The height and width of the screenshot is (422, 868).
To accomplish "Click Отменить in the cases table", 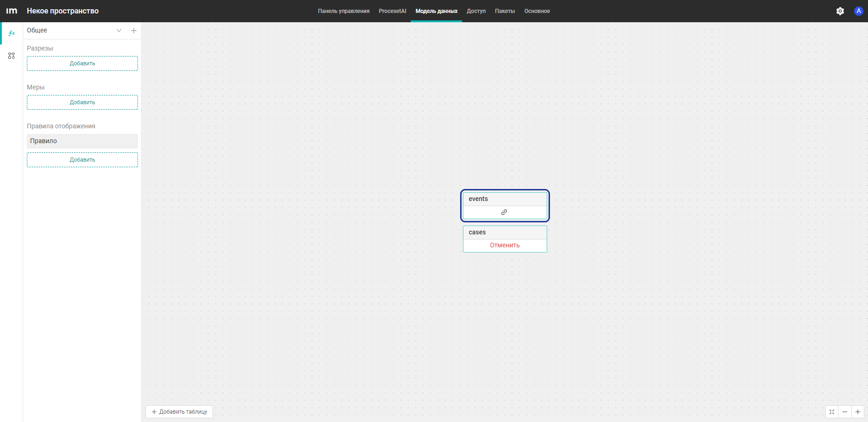I will (505, 246).
